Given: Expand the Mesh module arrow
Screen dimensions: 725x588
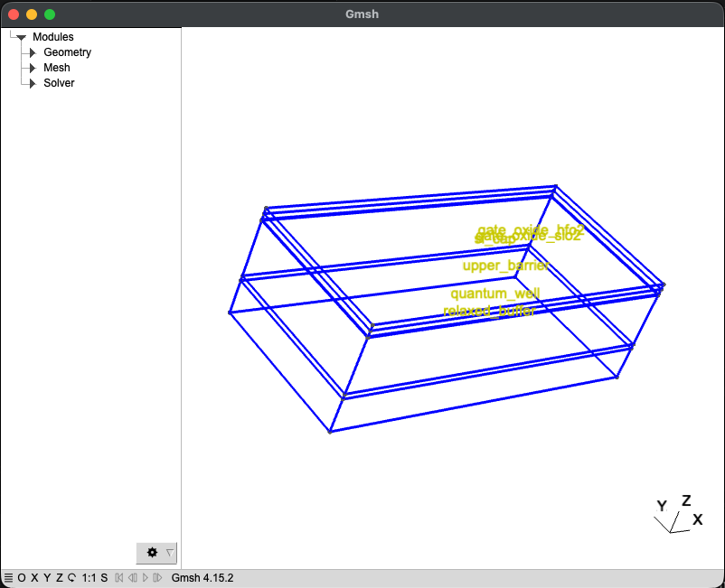Looking at the screenshot, I should tap(33, 68).
